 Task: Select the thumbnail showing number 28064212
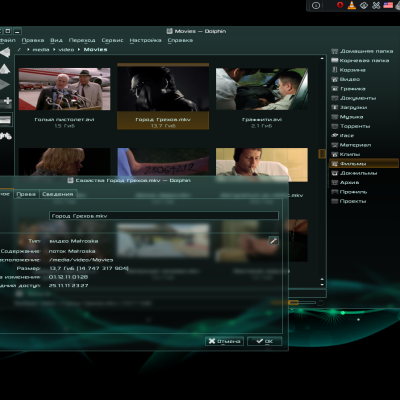(163, 162)
